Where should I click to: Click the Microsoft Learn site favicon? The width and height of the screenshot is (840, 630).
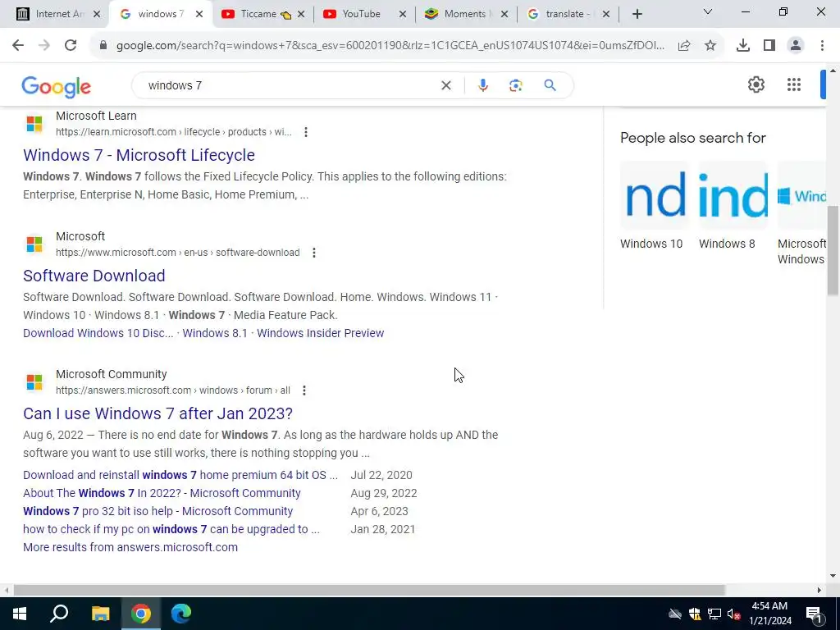(x=34, y=124)
